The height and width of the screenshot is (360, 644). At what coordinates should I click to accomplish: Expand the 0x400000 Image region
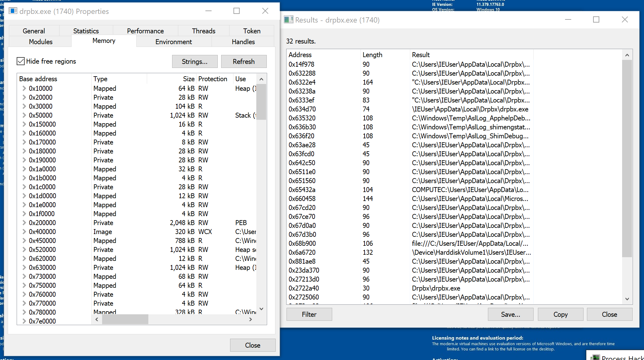click(24, 232)
